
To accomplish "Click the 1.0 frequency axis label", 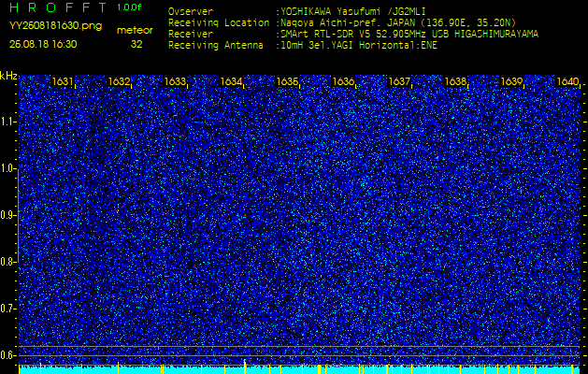I will [x=8, y=169].
